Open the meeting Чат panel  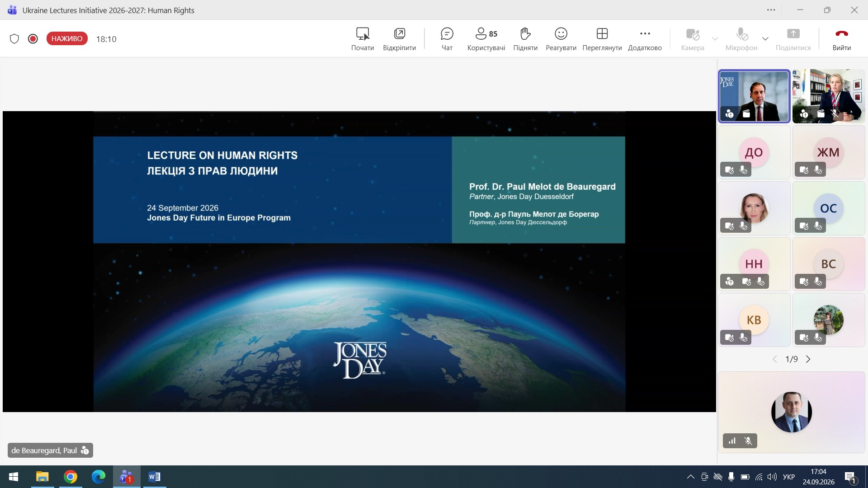(x=447, y=39)
